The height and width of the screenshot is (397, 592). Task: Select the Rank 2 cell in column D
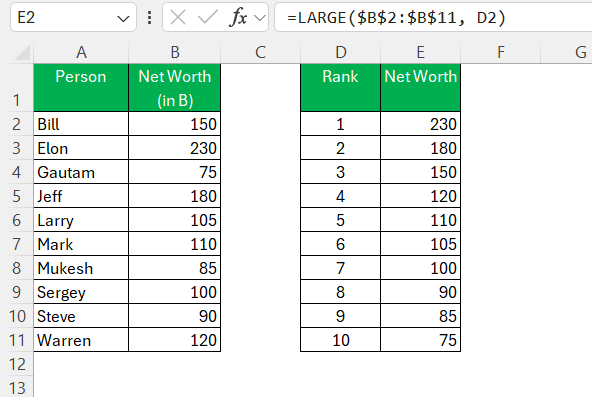(341, 148)
